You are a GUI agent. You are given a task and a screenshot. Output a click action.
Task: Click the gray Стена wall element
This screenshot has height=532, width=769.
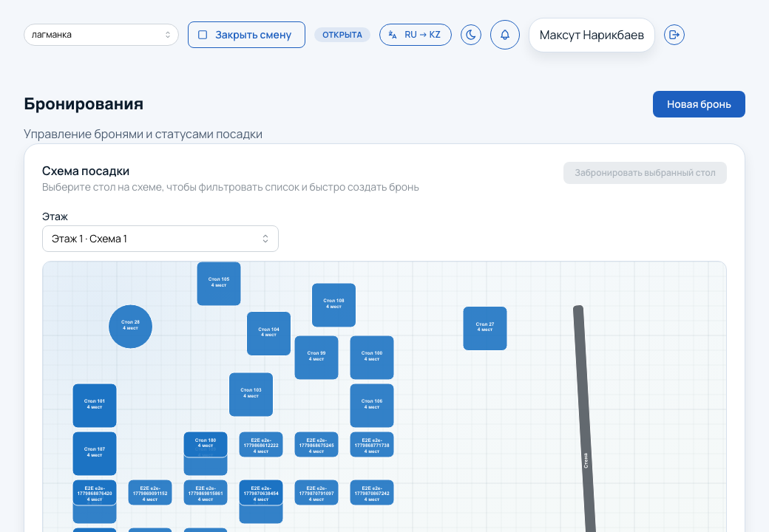tap(584, 419)
